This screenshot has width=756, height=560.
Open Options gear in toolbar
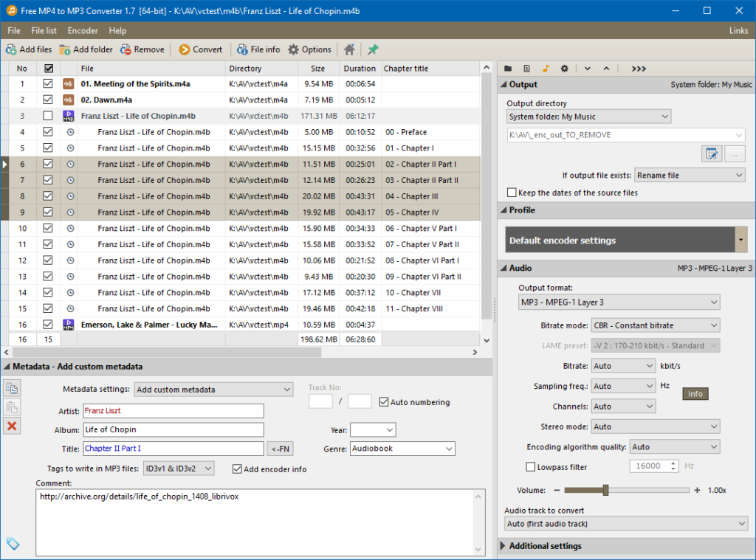[294, 49]
